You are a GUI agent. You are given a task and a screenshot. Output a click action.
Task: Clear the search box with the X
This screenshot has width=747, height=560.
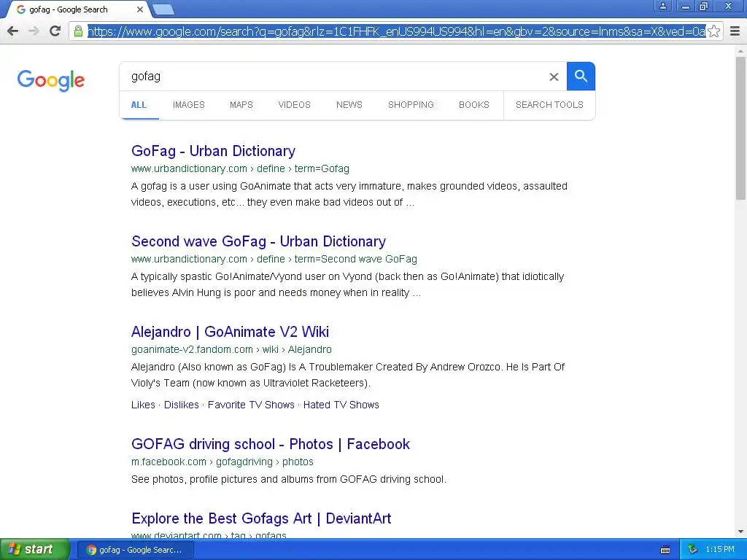(554, 77)
